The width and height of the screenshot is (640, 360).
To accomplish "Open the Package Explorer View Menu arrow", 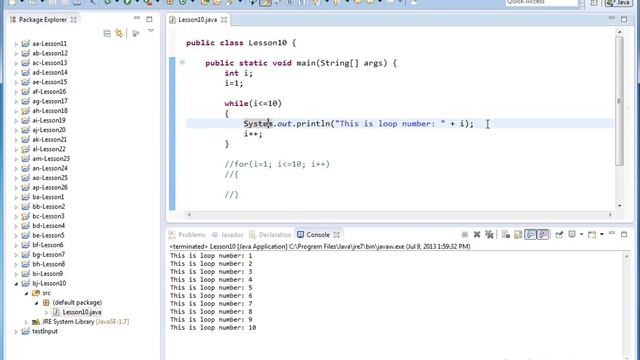I will (x=151, y=31).
